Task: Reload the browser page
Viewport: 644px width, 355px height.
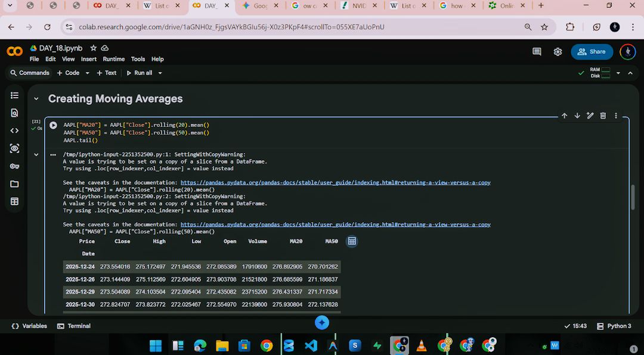Action: coord(47,27)
